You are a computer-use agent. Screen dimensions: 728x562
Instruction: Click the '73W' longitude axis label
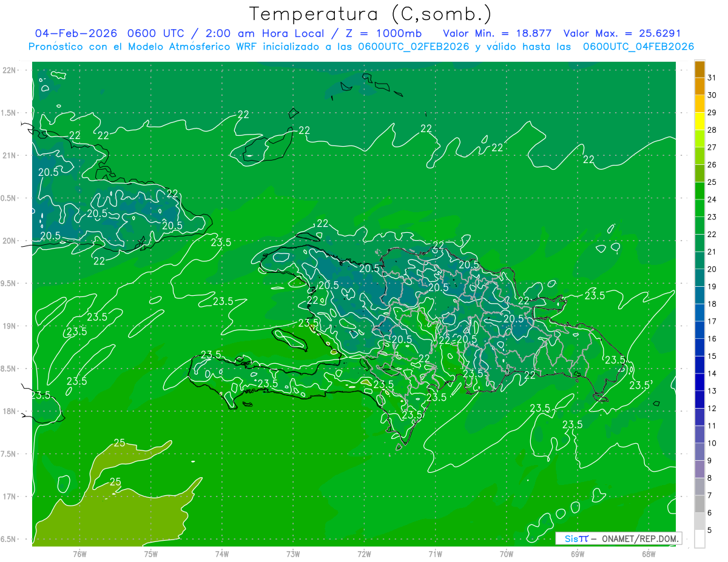(293, 554)
